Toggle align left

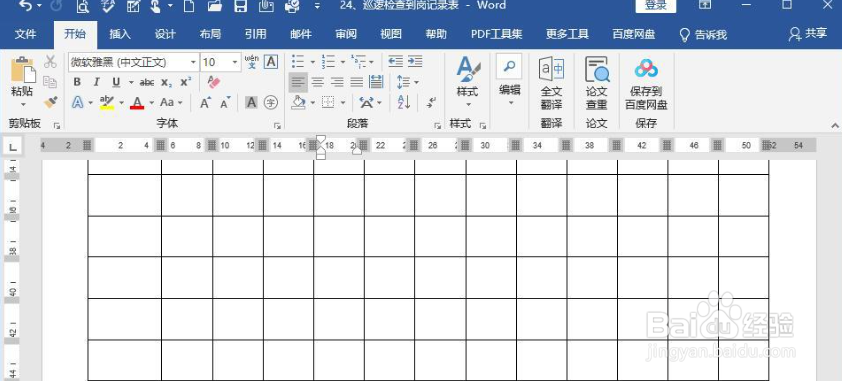point(299,82)
